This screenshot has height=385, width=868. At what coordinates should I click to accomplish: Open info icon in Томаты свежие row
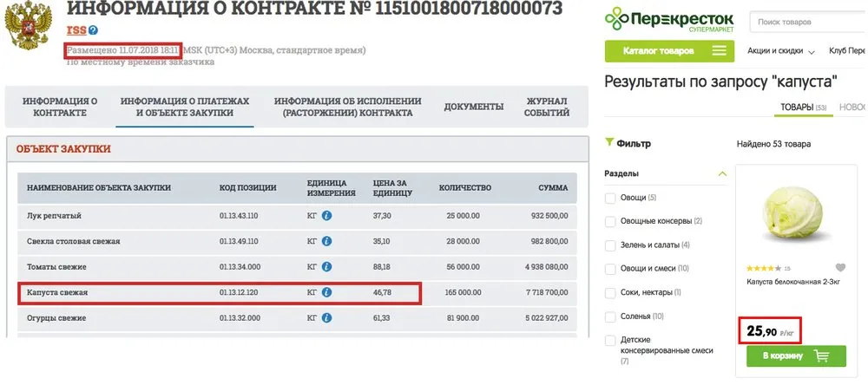click(x=326, y=266)
